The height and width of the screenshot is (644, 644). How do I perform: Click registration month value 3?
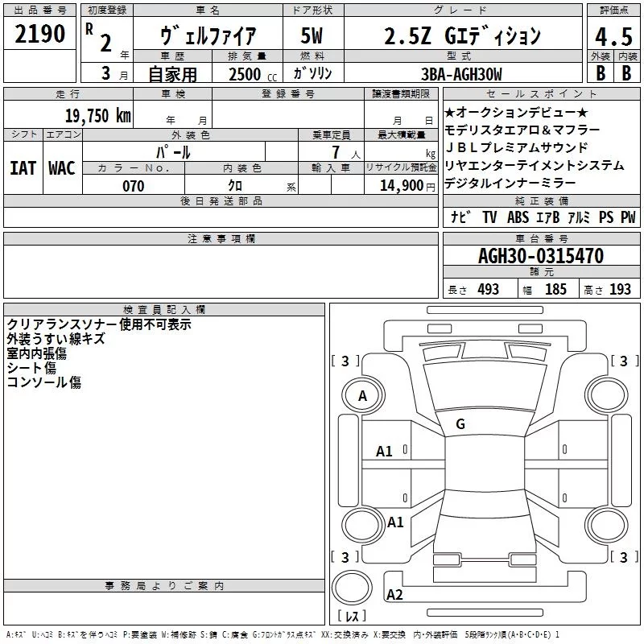[x=106, y=73]
